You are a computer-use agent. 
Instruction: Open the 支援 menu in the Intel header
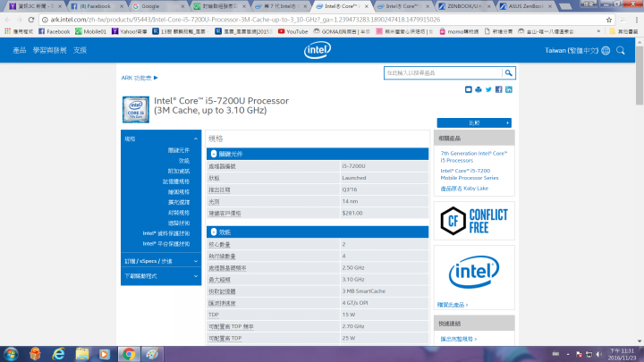tap(80, 50)
